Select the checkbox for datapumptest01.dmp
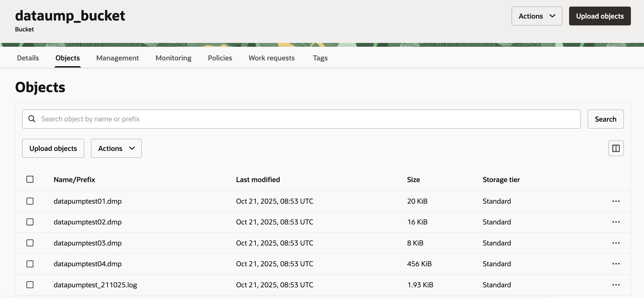644x298 pixels. (x=30, y=201)
